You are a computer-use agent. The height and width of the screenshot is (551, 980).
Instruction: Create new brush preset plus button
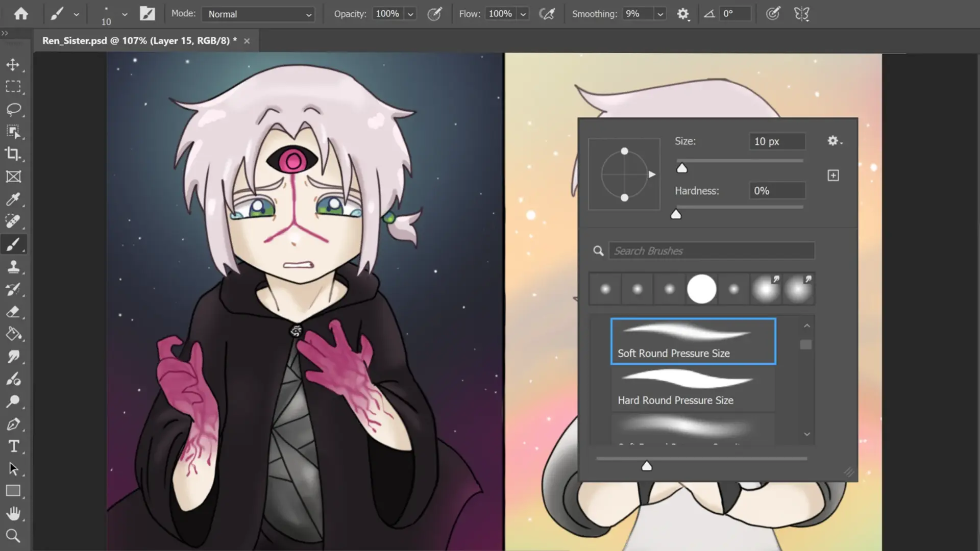(833, 176)
